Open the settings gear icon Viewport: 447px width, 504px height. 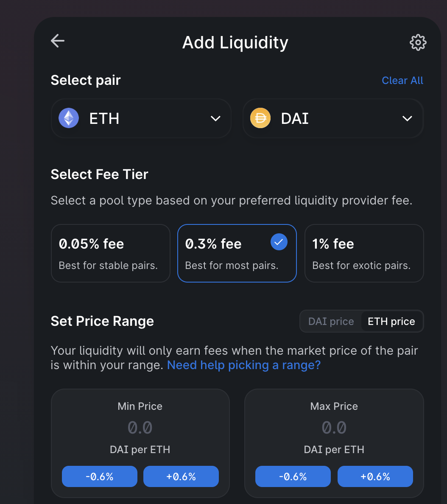pos(418,42)
